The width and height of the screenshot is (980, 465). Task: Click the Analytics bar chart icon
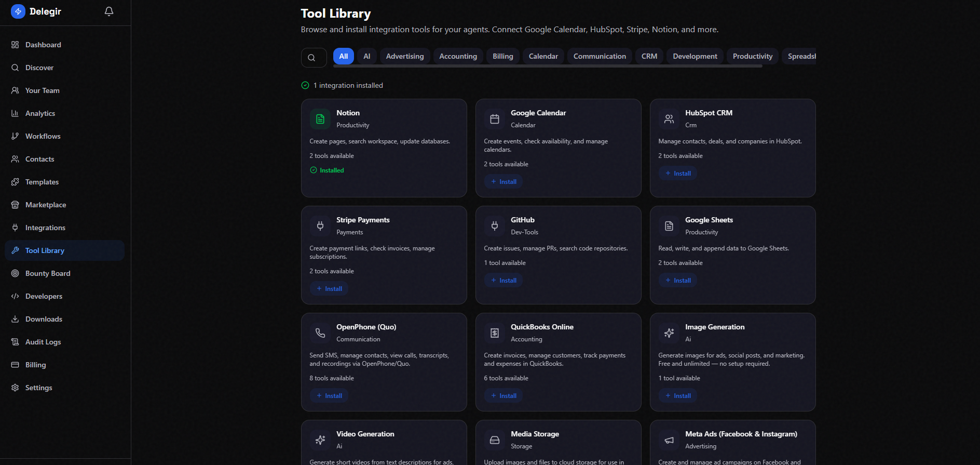tap(15, 113)
